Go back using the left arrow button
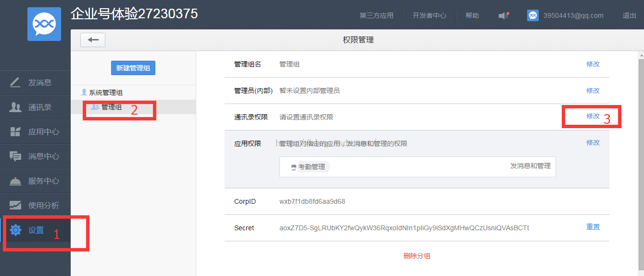644x276 pixels. [93, 40]
